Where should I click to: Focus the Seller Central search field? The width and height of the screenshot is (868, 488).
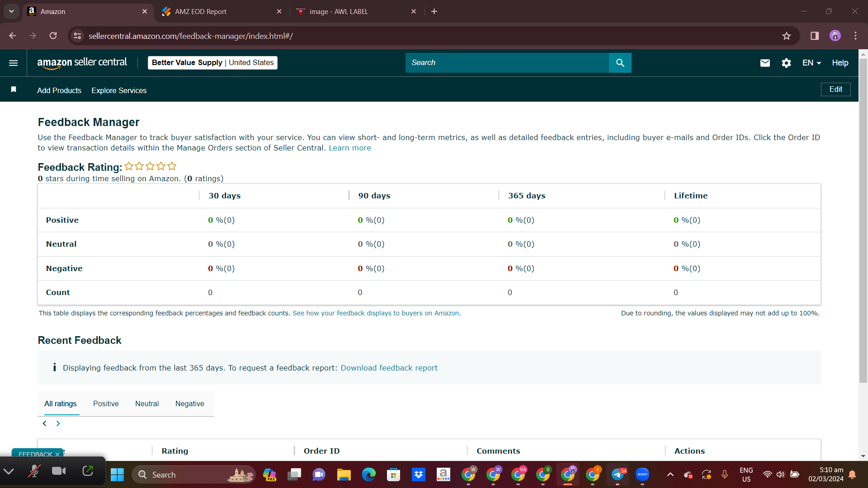[507, 63]
